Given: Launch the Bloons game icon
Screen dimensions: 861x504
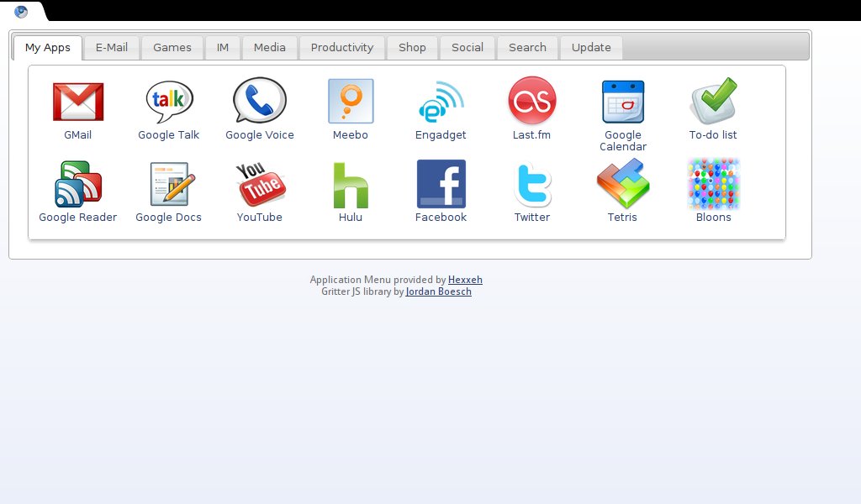Looking at the screenshot, I should [713, 184].
